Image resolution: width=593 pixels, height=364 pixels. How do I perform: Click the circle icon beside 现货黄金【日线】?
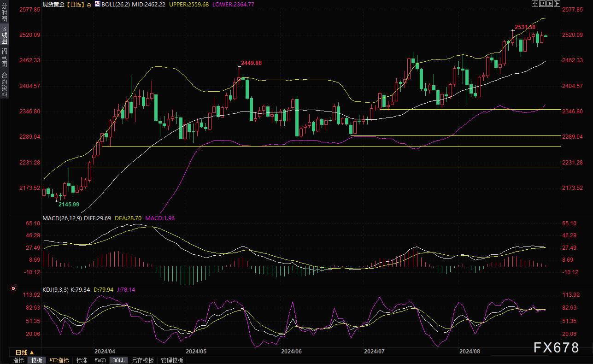[x=89, y=4]
